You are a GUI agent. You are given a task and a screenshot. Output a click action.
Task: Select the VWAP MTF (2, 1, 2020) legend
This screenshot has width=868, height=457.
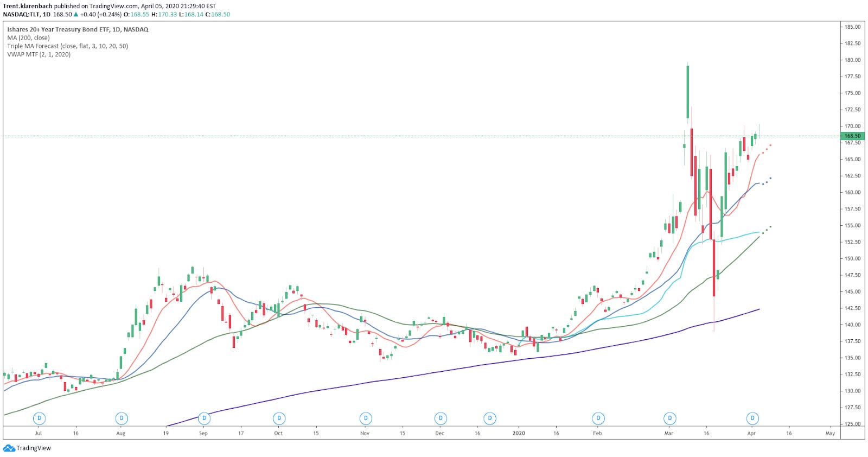39,54
